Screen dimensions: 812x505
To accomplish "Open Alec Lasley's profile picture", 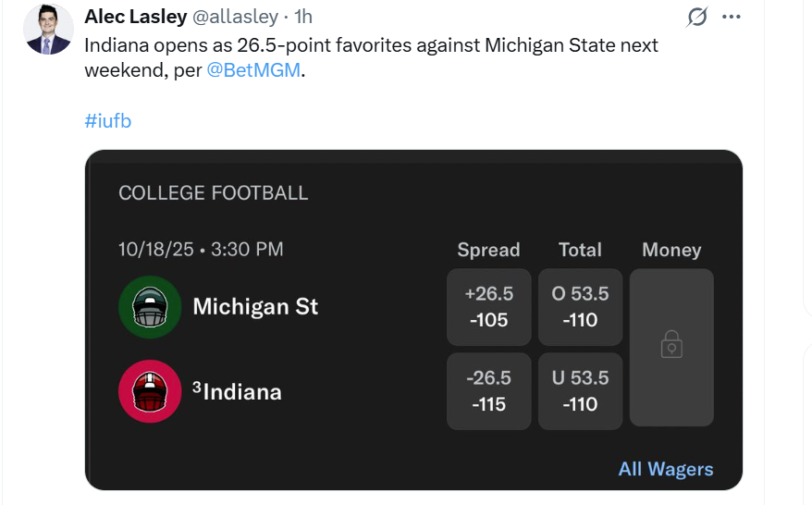I will click(48, 29).
